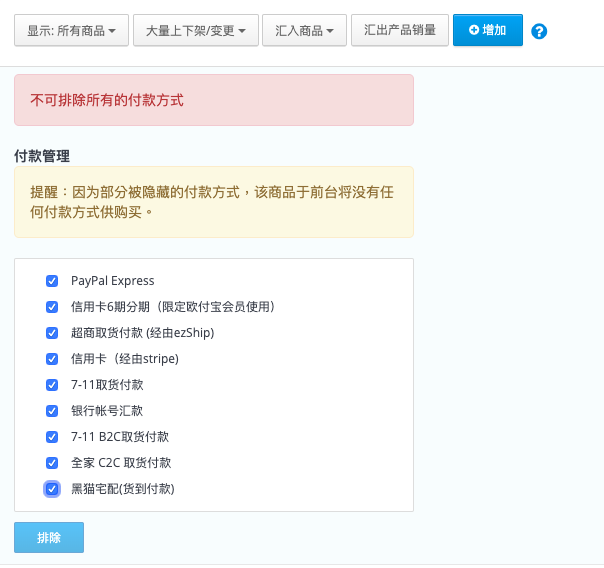Toggle the 信用卡 (经由stripe) checkbox
Screen dimensions: 604x568
pyautogui.click(x=52, y=359)
